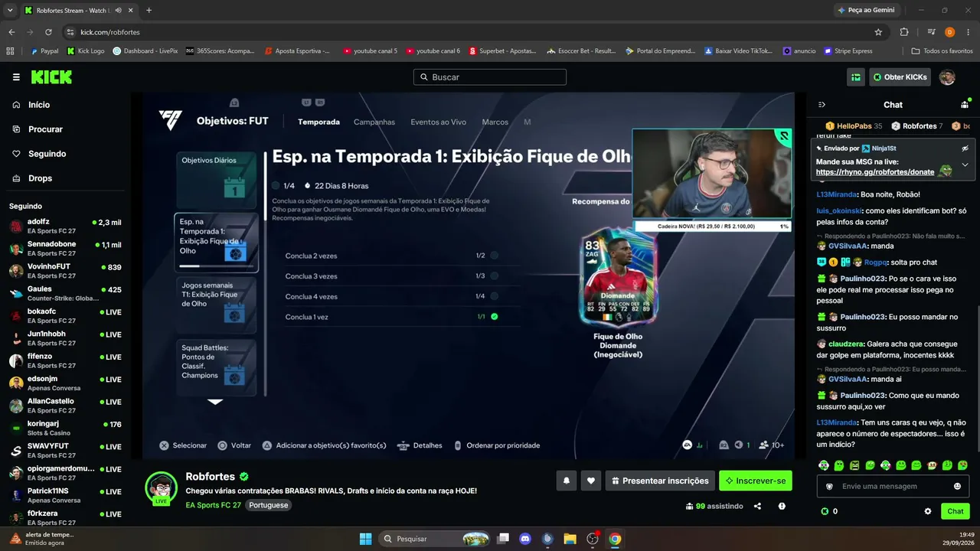Open Discord from the taskbar

525,539
